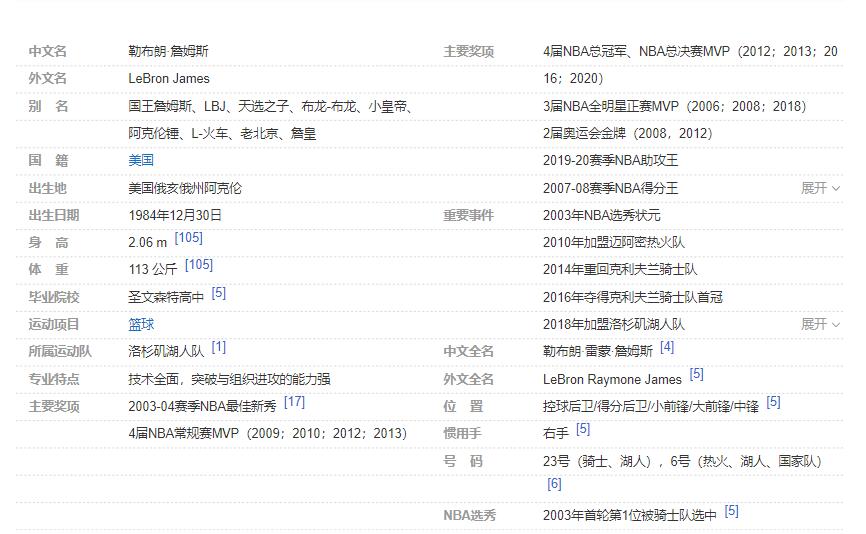The width and height of the screenshot is (866, 534).
Task: Click the 重要事件 label
Action: coord(468,215)
